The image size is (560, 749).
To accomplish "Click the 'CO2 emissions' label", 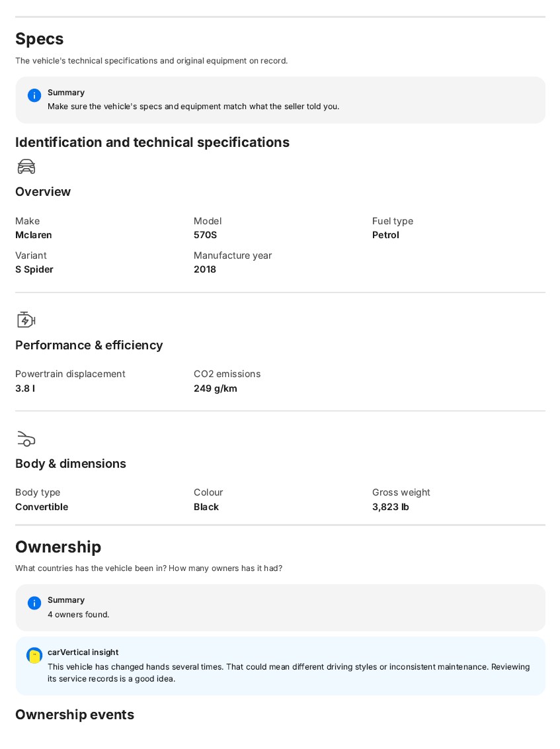I will 227,374.
